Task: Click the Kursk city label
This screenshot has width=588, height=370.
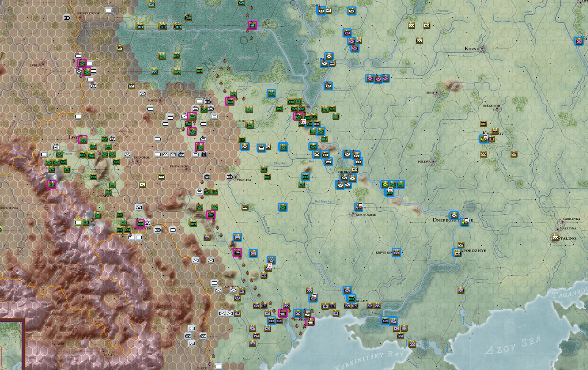Action: click(472, 49)
